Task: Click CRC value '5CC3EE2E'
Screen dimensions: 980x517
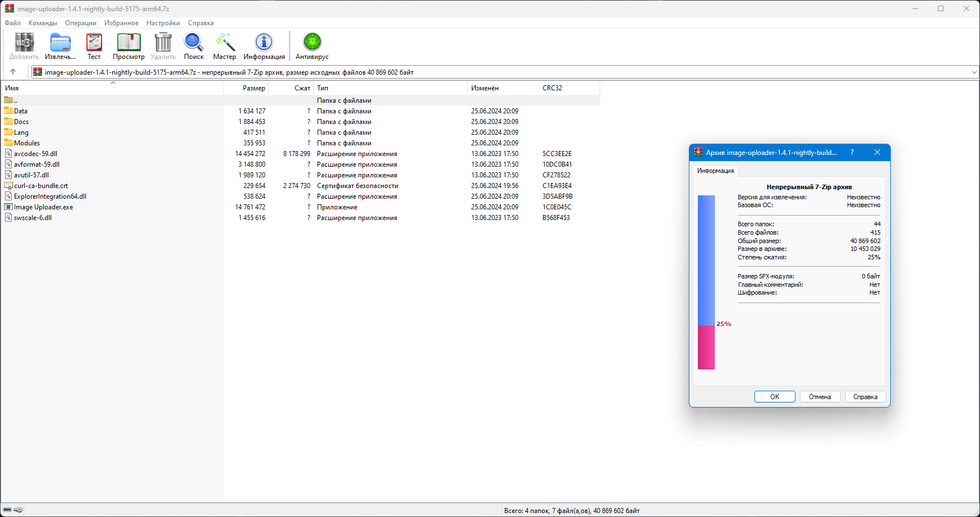Action: 557,153
